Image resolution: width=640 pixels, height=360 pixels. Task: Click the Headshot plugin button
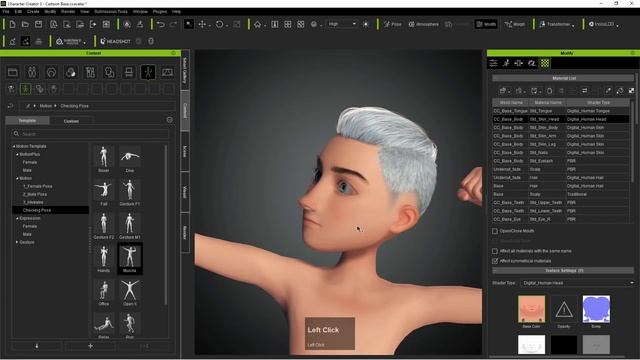(x=116, y=41)
